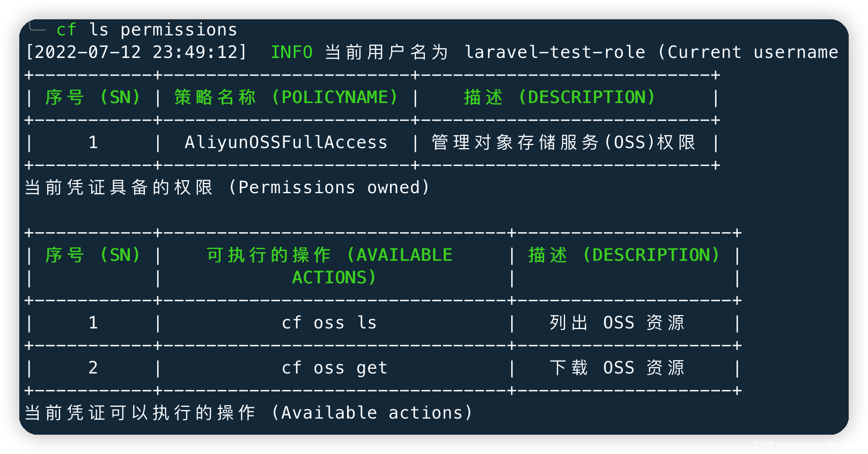Viewport: 868px width, 454px height.
Task: Click the "cf ls permissions" command line
Action: point(146,30)
